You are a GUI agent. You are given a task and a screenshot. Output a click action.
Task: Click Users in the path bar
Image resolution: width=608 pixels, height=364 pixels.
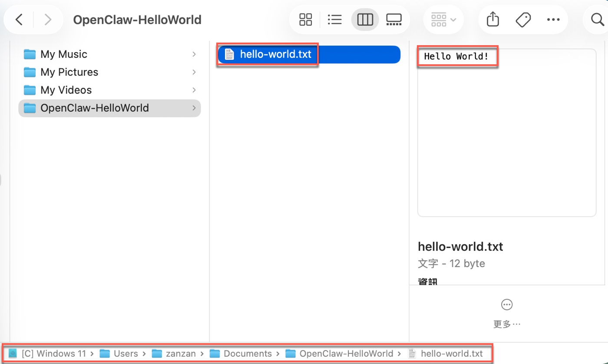(126, 354)
